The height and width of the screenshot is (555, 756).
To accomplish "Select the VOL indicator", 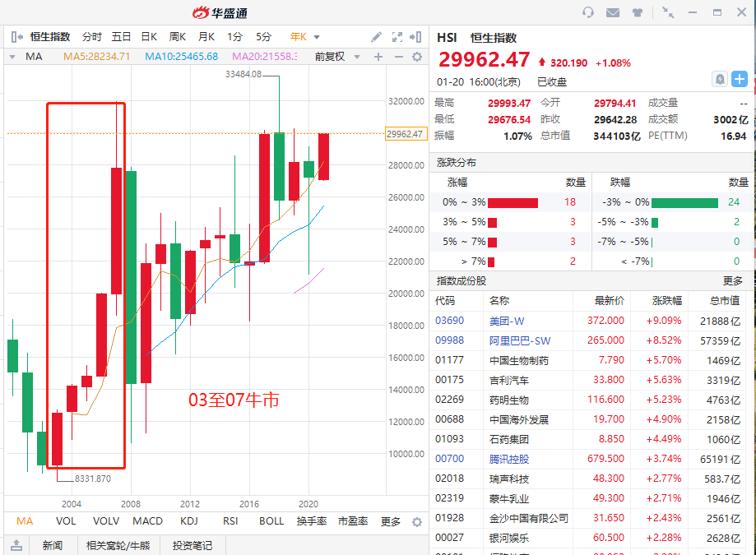I will point(66,521).
